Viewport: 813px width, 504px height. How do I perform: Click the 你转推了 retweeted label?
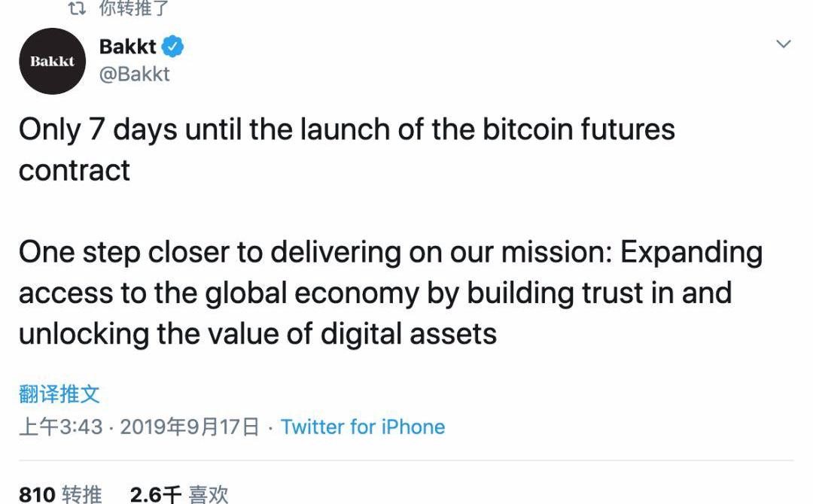[134, 8]
